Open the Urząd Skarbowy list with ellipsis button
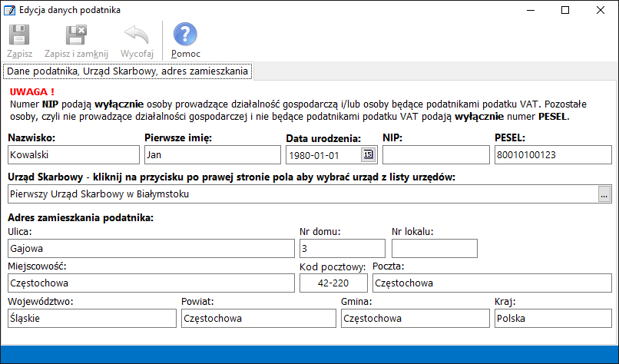The width and height of the screenshot is (619, 364). pyautogui.click(x=604, y=194)
